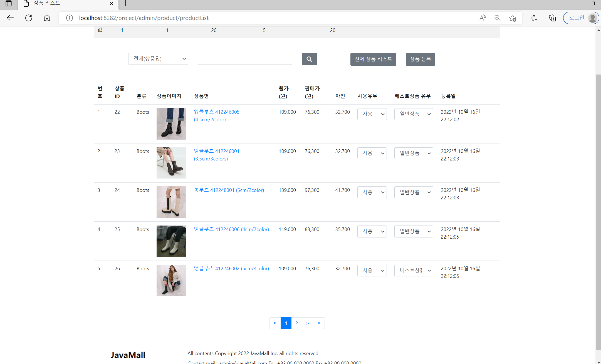601x364 pixels.
Task: Click the zoom out magnifier icon
Action: [x=498, y=18]
